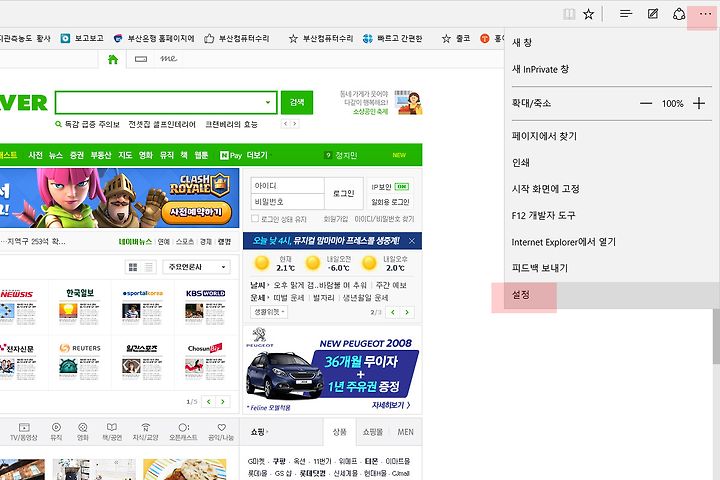Go to previous newsstand page
This screenshot has width=720, height=480.
[208, 401]
